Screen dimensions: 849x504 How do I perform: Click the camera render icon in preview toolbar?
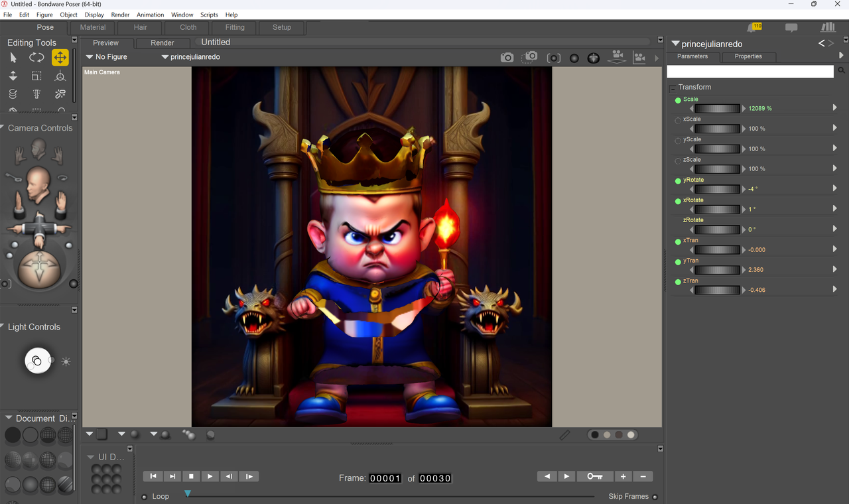pyautogui.click(x=507, y=58)
